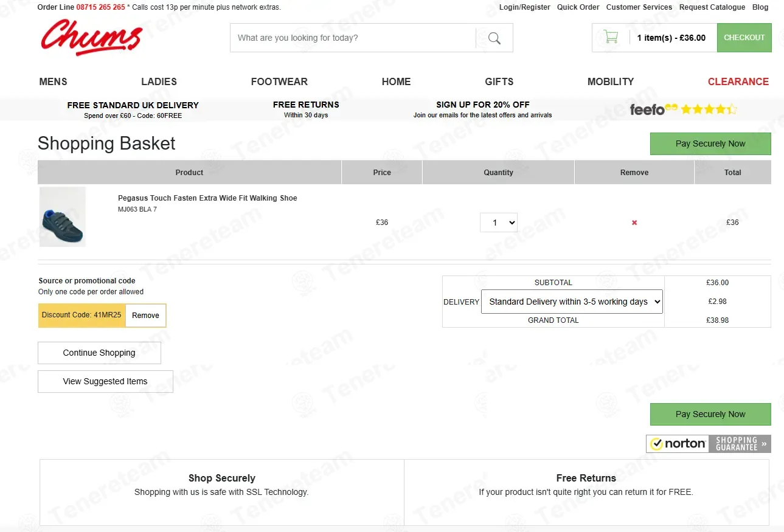Open the Norton Shopping Guarantee badge
784x532 pixels.
point(709,444)
